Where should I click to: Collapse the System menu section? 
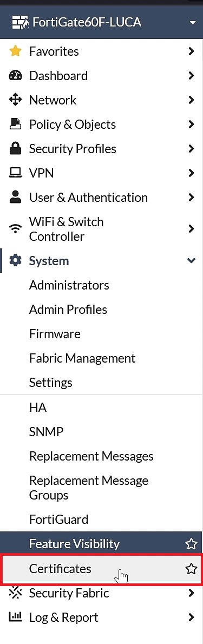coord(191,260)
